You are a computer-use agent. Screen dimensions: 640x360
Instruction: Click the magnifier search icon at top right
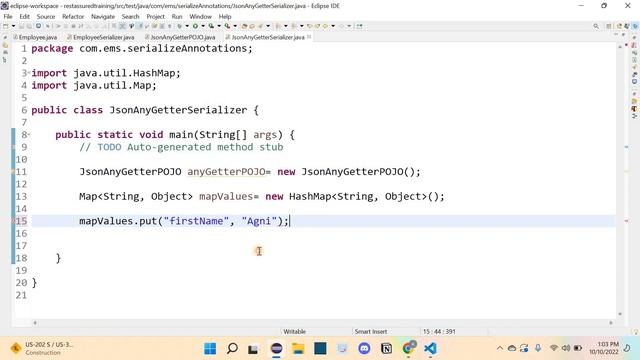pyautogui.click(x=596, y=26)
